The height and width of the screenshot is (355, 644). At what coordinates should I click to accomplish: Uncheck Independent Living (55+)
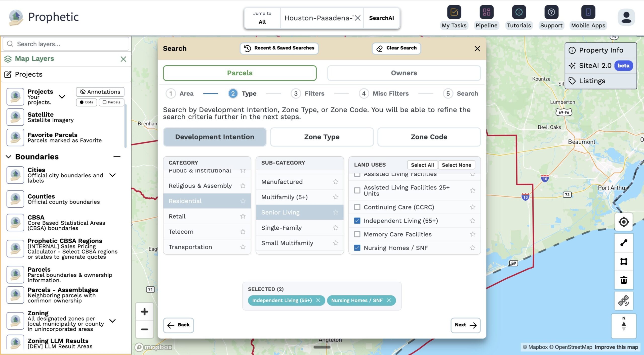coord(357,221)
